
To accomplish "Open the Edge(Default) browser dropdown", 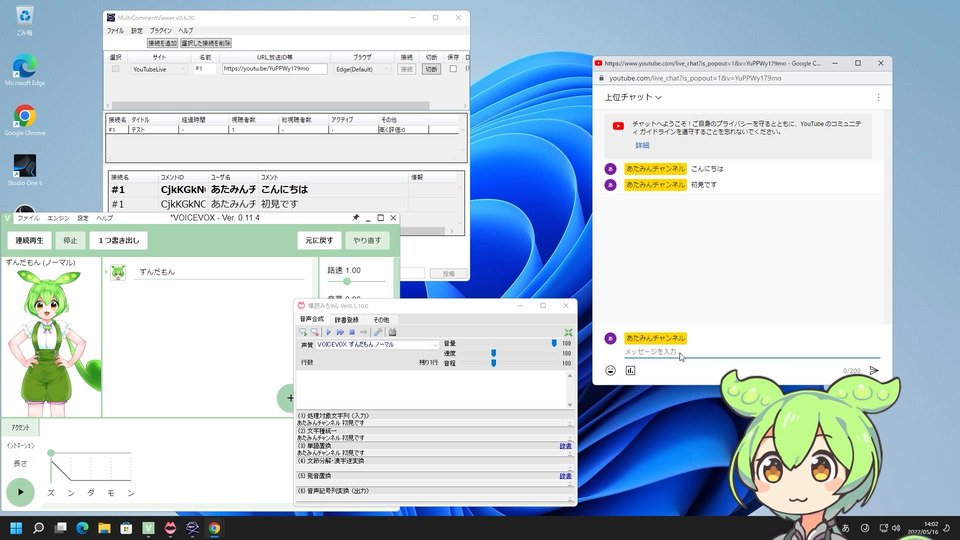I will (x=362, y=69).
